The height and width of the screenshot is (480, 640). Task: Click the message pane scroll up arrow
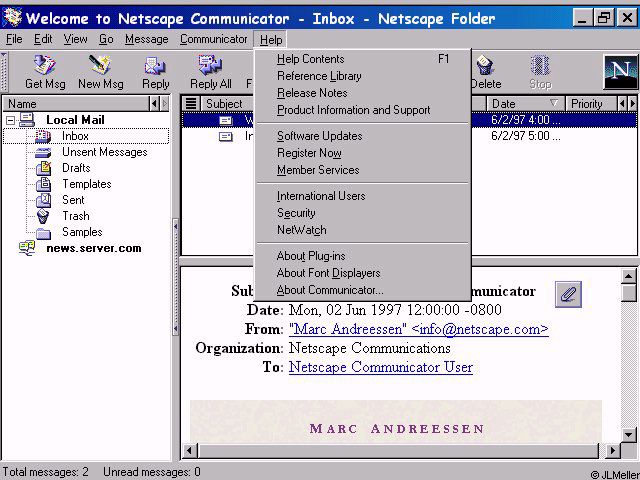(629, 276)
